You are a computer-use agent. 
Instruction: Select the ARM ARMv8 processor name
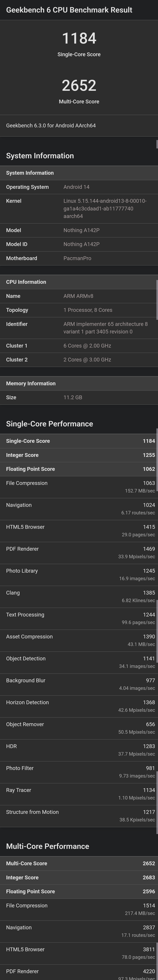pyautogui.click(x=78, y=296)
